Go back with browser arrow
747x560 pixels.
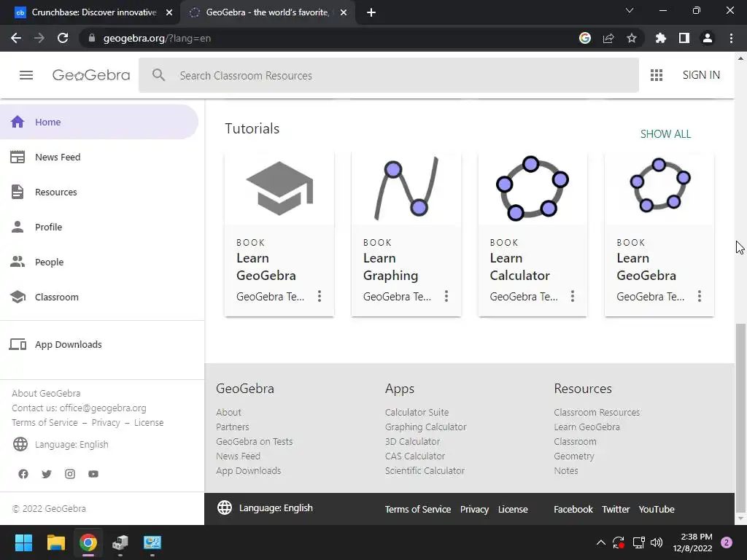(x=16, y=38)
